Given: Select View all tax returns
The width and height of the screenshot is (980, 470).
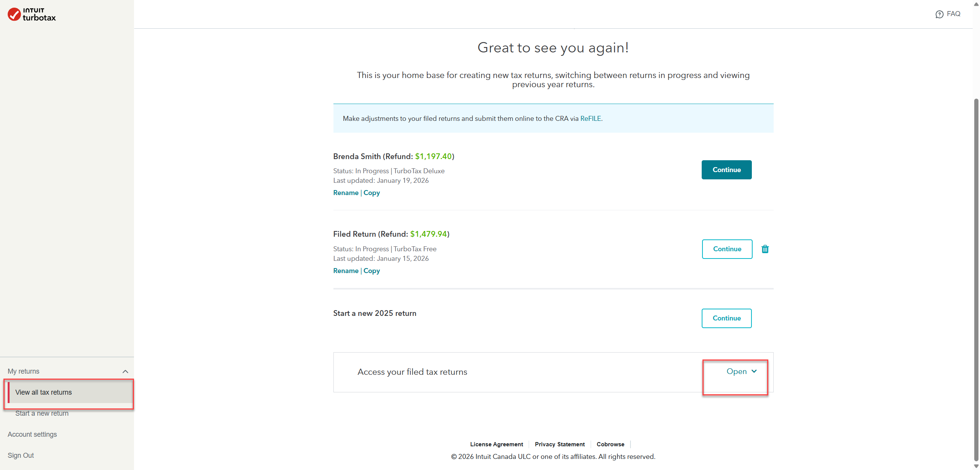Looking at the screenshot, I should [44, 392].
